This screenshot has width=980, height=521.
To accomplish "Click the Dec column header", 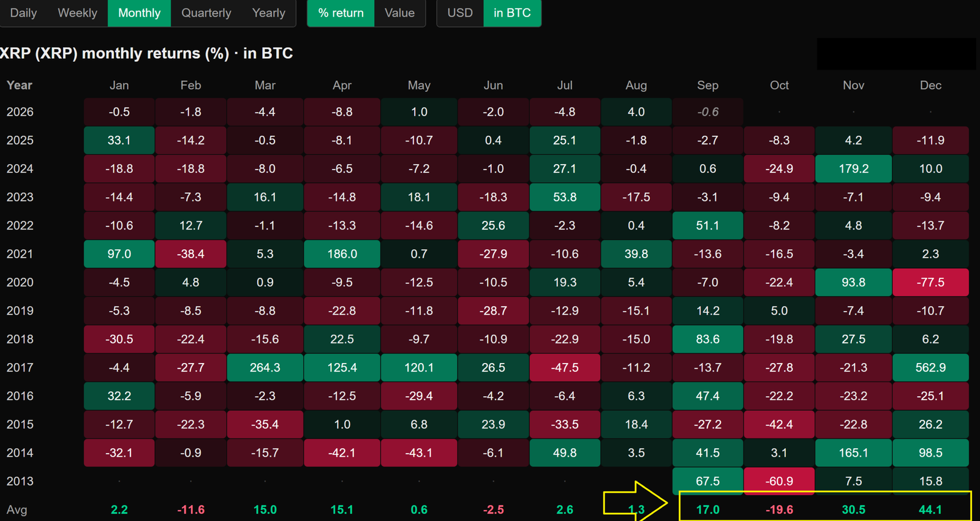I will coord(930,85).
